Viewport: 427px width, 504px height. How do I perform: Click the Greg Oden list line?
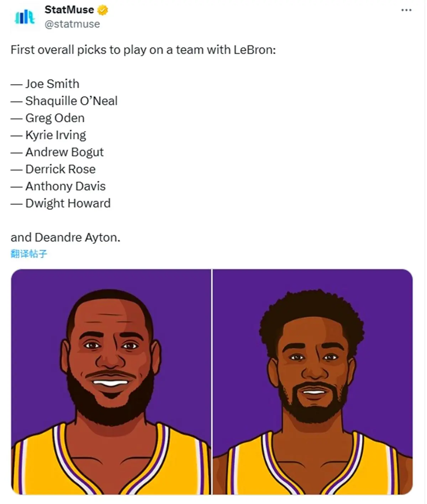[x=48, y=118]
